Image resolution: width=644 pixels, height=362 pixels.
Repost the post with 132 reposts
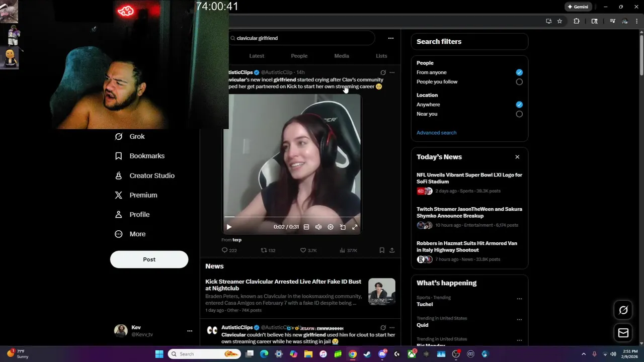click(268, 250)
